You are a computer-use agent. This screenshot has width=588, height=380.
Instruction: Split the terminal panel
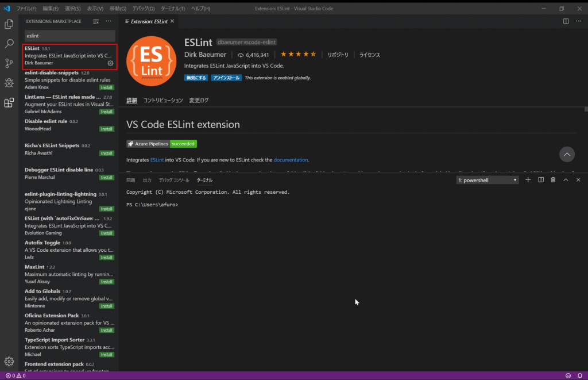coord(541,180)
